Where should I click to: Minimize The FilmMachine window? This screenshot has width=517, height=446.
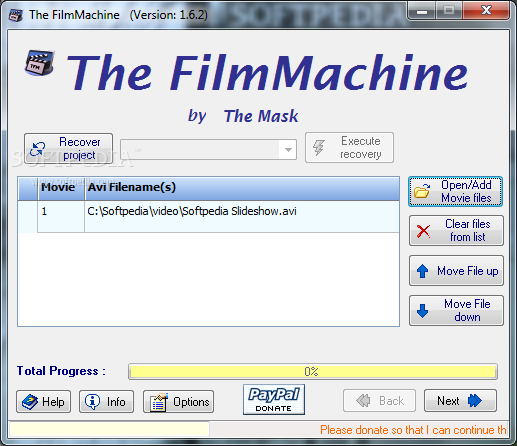pos(422,12)
